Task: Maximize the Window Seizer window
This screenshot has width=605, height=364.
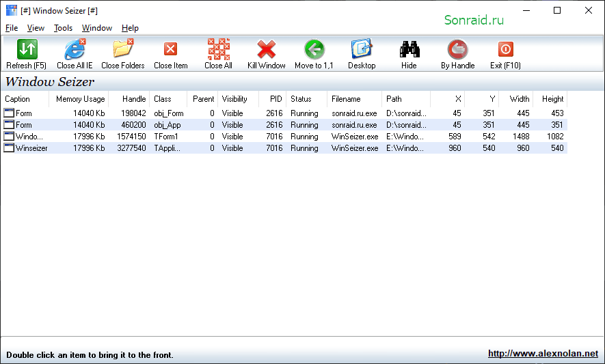Action: [x=557, y=10]
